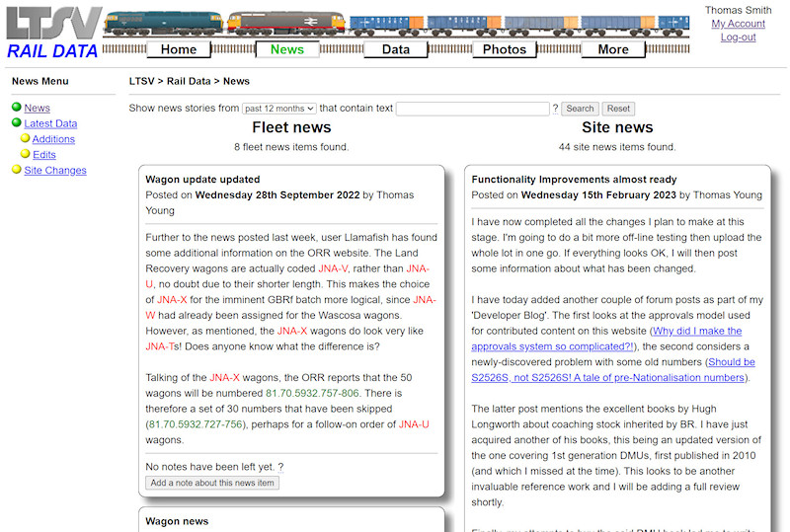Click the Log-out link
Screen dimensions: 790x532
[738, 38]
